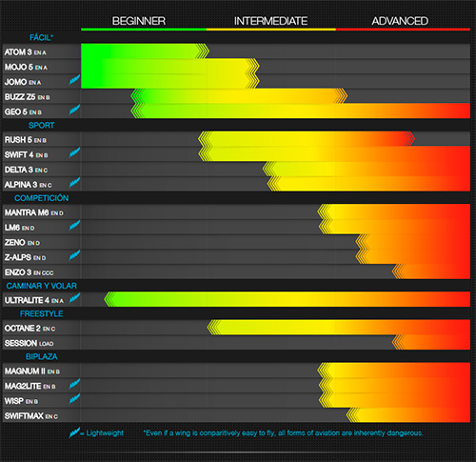Click the lightweight feather icon beside GEO 5
Viewport: 476px width, 462px height.
pos(74,110)
